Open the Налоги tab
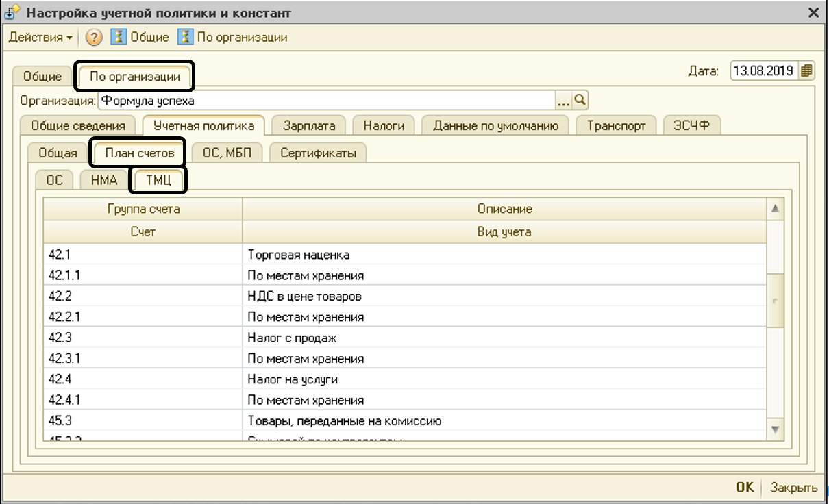This screenshot has height=504, width=829. point(384,126)
